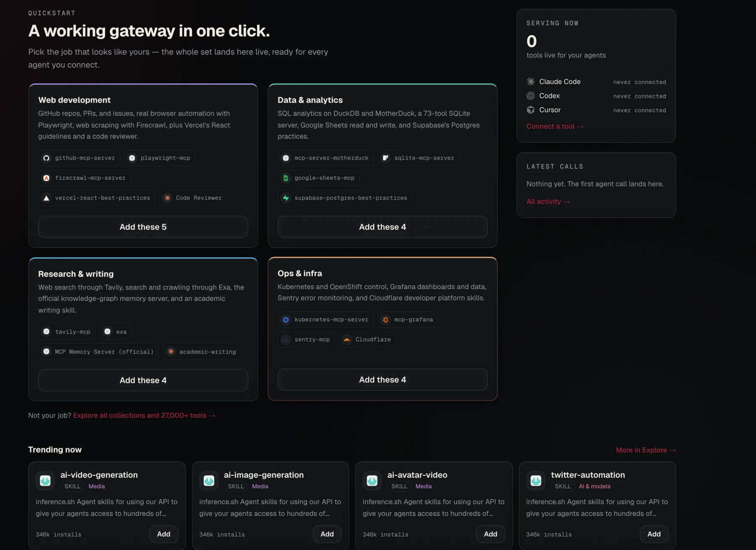Click the ai-video-generation skill icon

(x=45, y=480)
